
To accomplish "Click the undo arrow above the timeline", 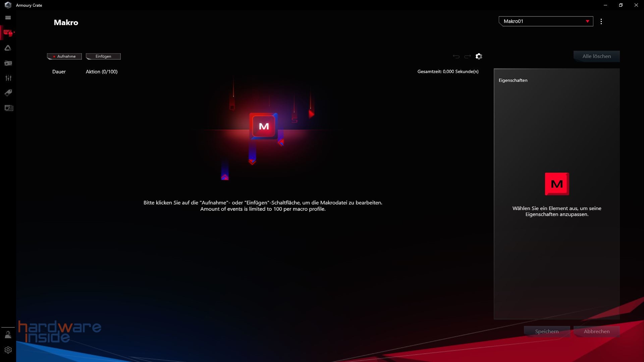I will (456, 56).
